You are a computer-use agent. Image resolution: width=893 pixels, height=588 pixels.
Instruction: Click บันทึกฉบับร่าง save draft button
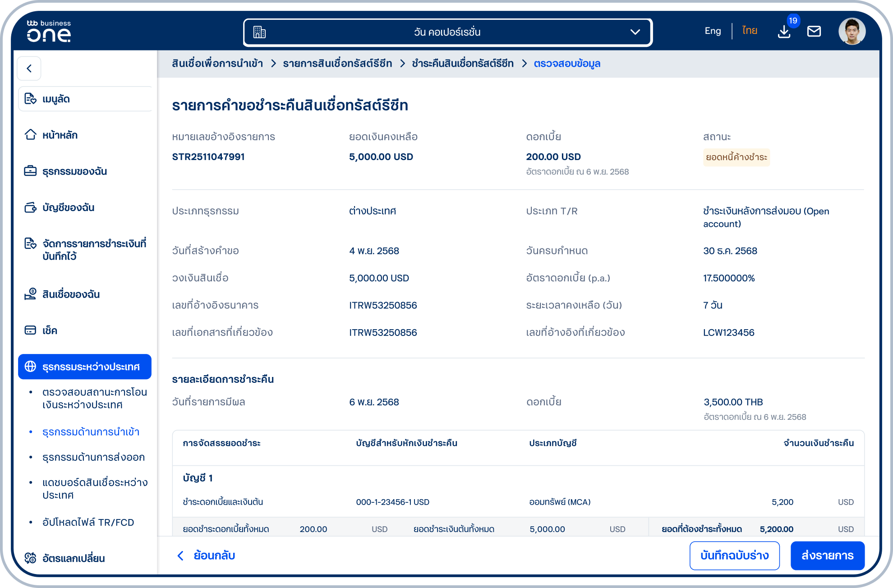pyautogui.click(x=734, y=556)
